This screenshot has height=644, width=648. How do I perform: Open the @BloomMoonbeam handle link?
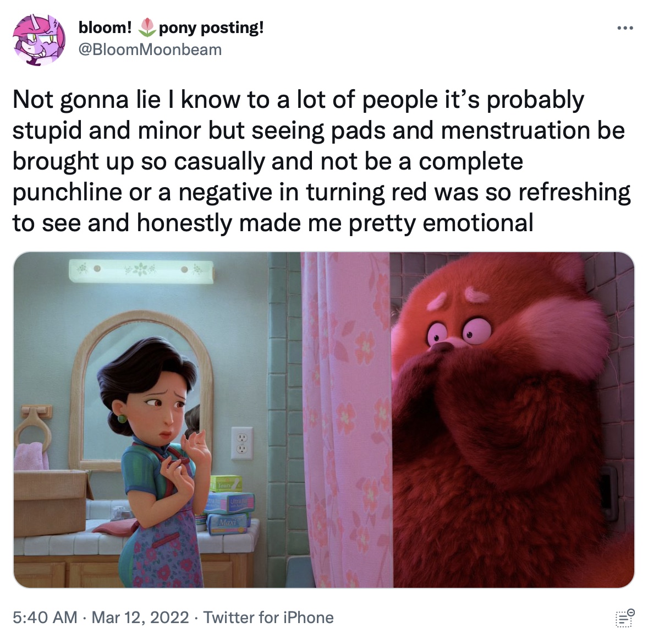click(150, 50)
